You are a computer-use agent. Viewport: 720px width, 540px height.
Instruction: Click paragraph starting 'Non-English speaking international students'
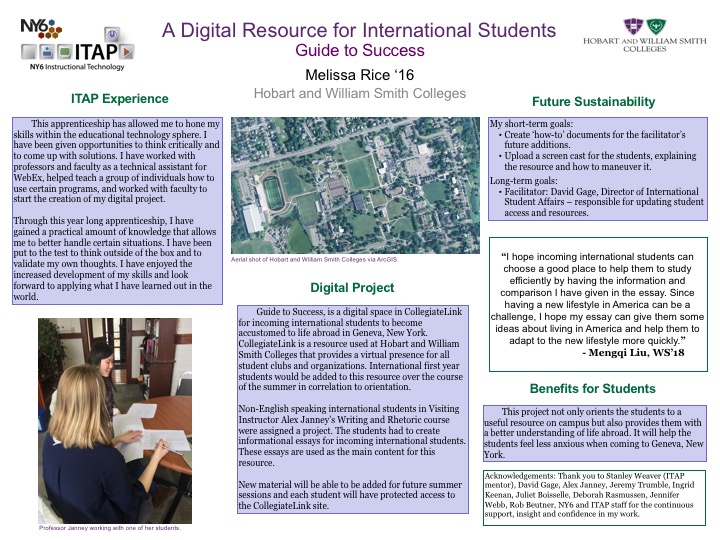click(x=352, y=435)
